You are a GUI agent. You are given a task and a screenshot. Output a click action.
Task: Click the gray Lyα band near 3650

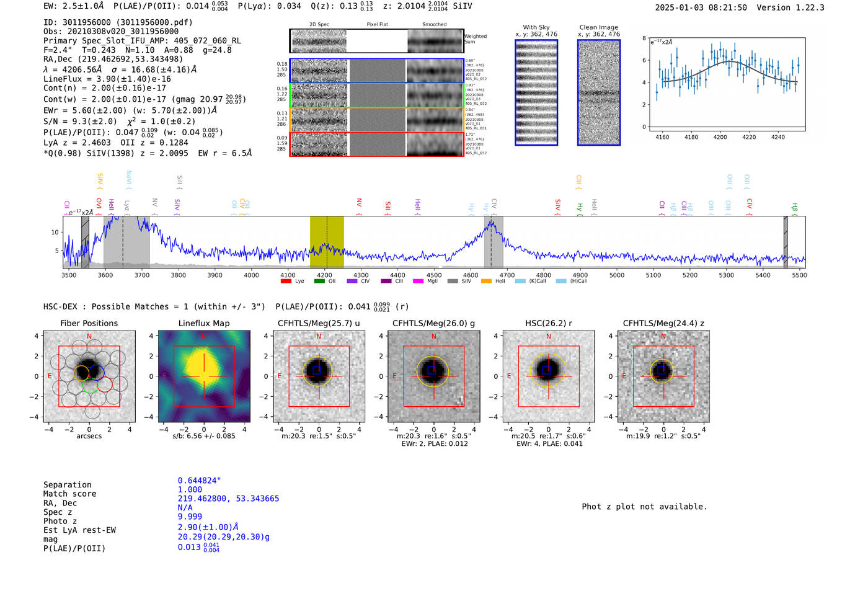point(126,242)
